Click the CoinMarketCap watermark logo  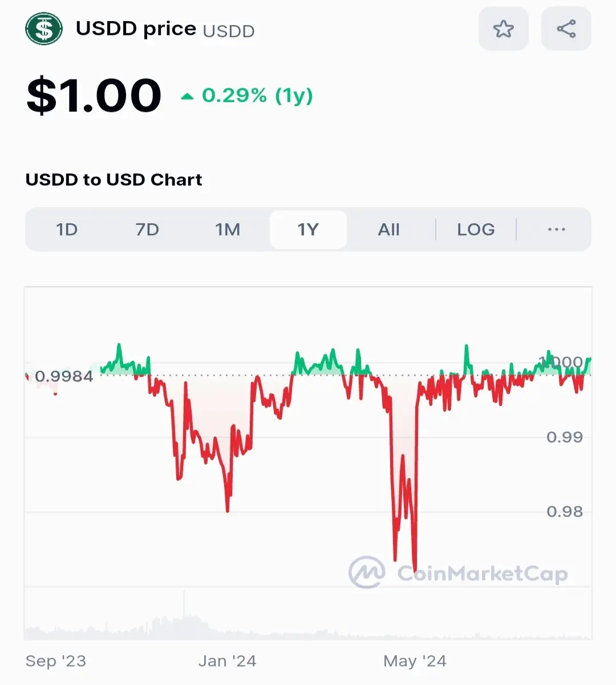point(458,573)
